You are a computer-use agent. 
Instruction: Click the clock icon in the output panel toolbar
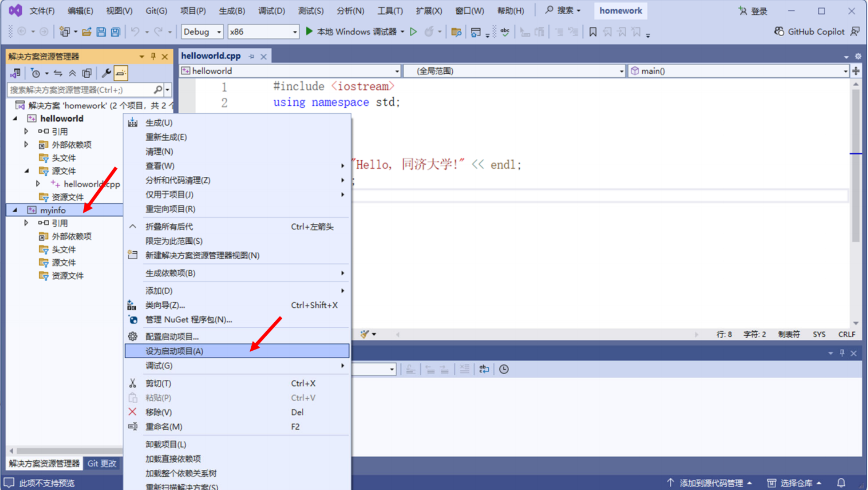point(504,369)
